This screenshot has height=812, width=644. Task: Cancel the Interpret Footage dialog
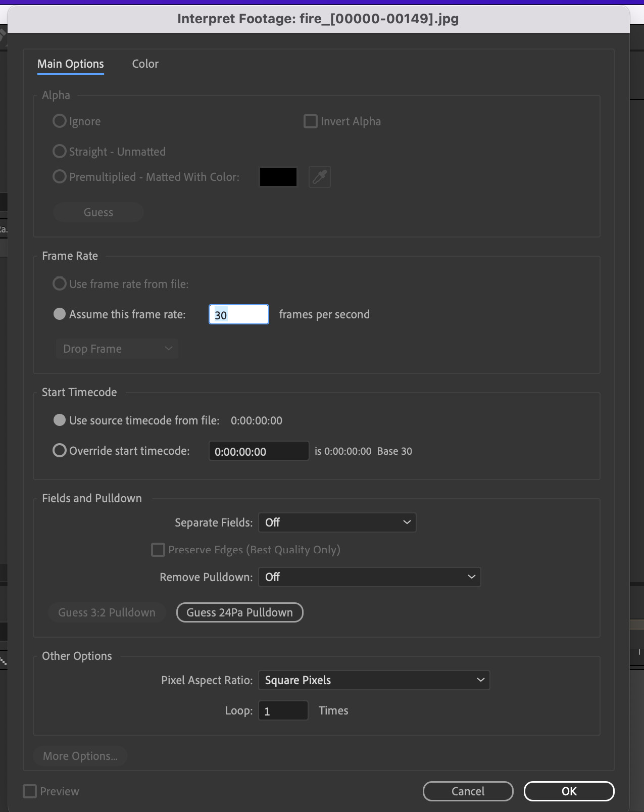click(468, 791)
